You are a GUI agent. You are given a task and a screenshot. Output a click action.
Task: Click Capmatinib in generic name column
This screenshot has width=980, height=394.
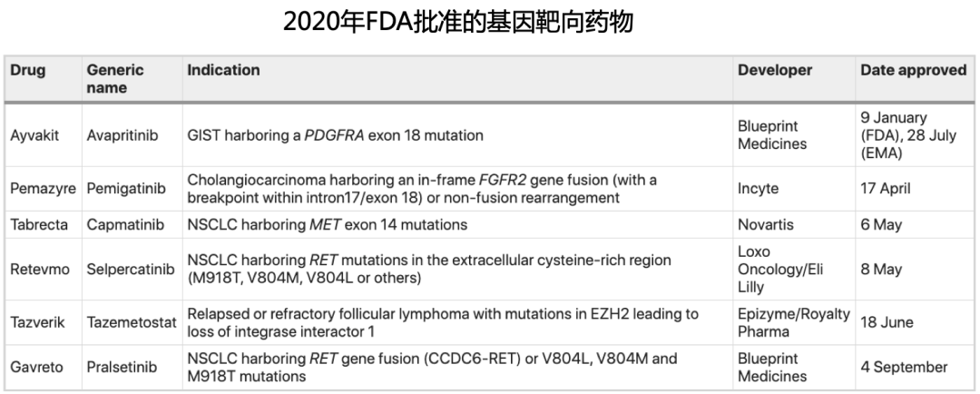point(125,224)
